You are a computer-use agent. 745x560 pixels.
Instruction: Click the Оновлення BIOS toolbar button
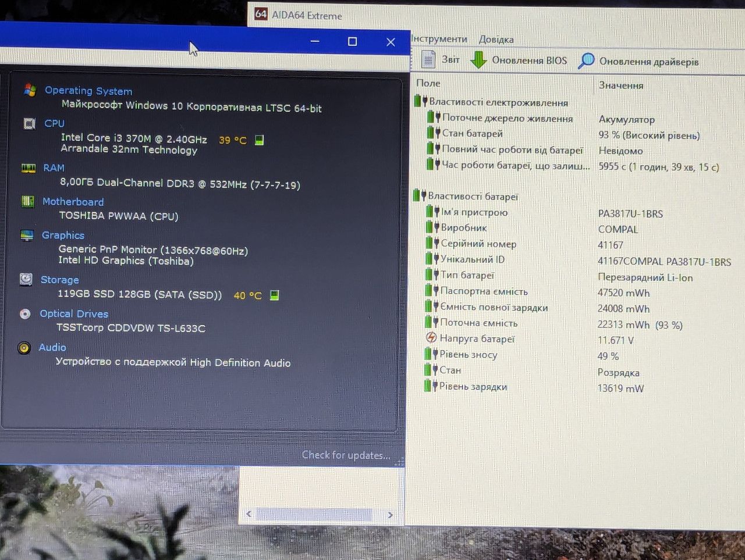pos(519,60)
